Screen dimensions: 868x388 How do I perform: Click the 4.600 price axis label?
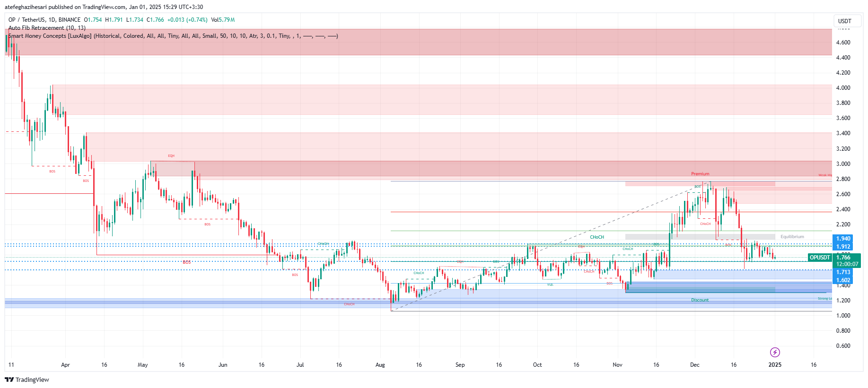pos(843,43)
